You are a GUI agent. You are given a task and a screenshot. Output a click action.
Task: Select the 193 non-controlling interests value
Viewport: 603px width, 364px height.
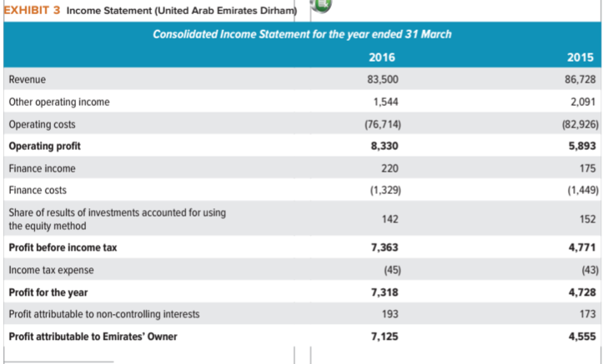click(390, 314)
